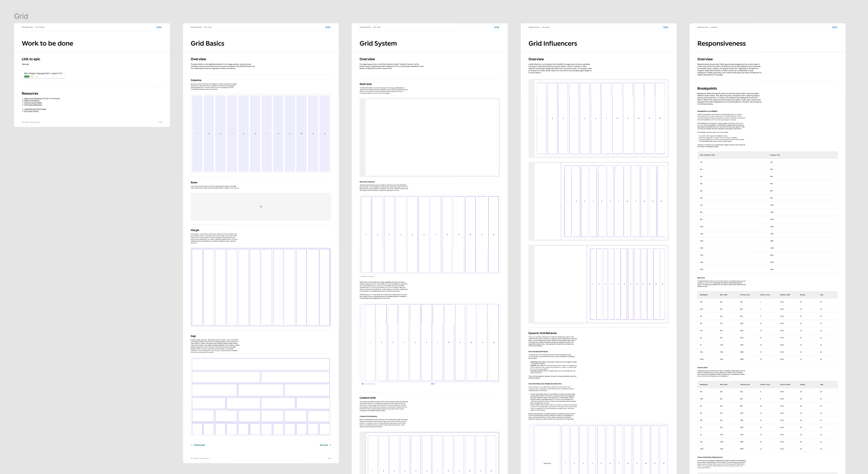The image size is (868, 474).
Task: Click the 10x row in rem multiplier table
Action: pyautogui.click(x=767, y=162)
